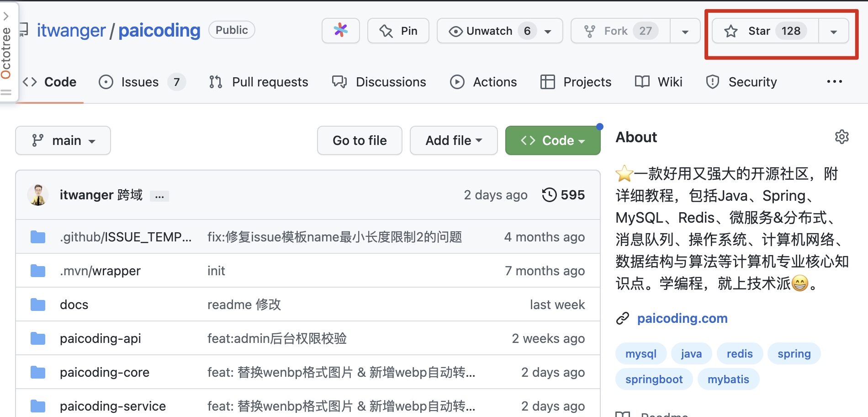Image resolution: width=868 pixels, height=417 pixels.
Task: Click itwanger's commit author avatar
Action: click(38, 195)
